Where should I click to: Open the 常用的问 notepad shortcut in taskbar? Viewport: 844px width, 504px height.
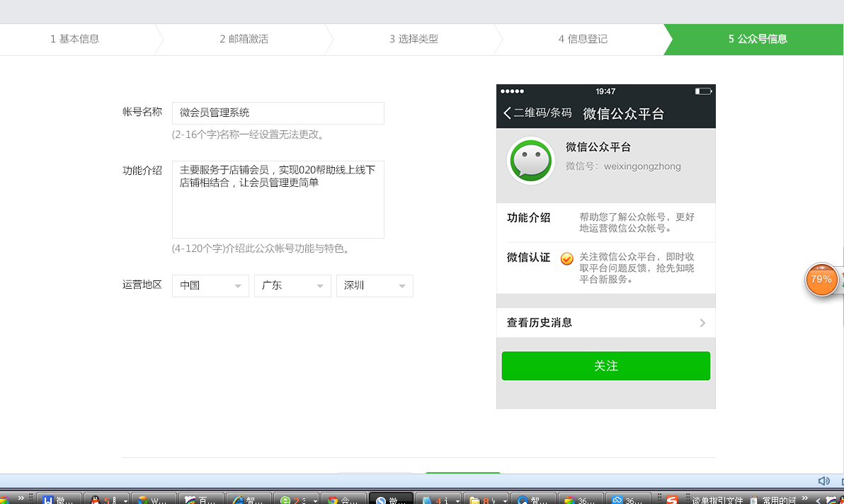coord(772,500)
